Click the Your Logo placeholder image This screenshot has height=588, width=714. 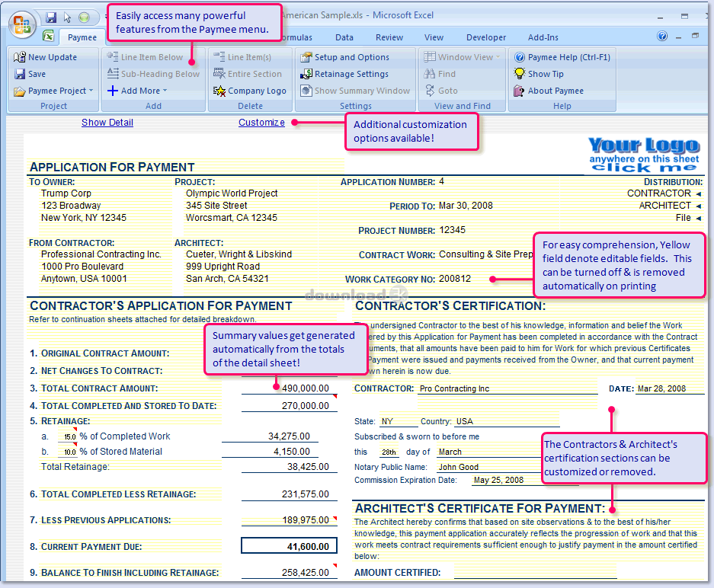click(644, 155)
